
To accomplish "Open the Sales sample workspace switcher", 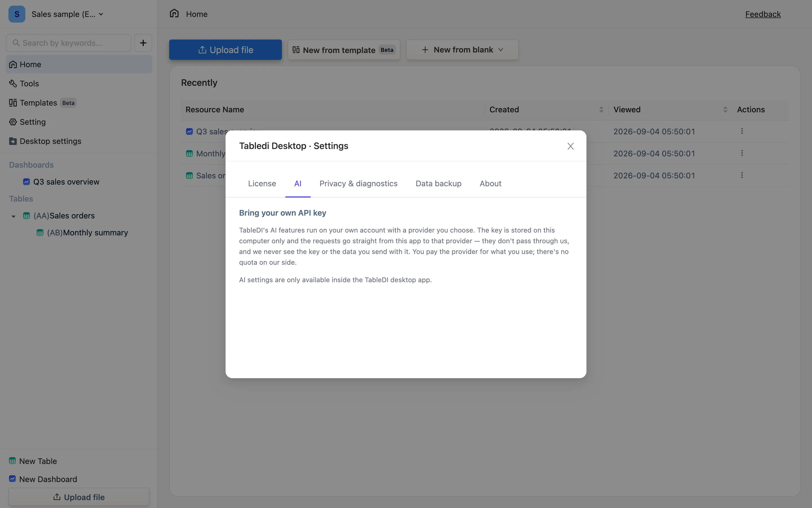I will [67, 14].
